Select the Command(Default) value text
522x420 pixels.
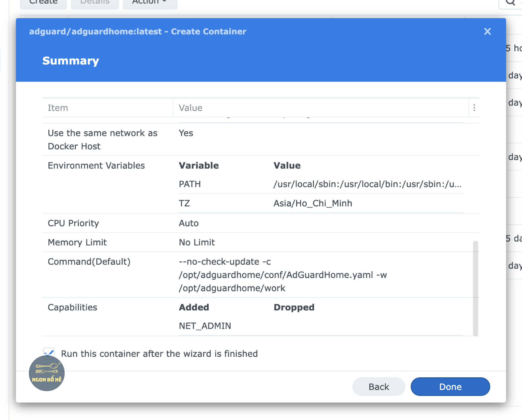[283, 275]
